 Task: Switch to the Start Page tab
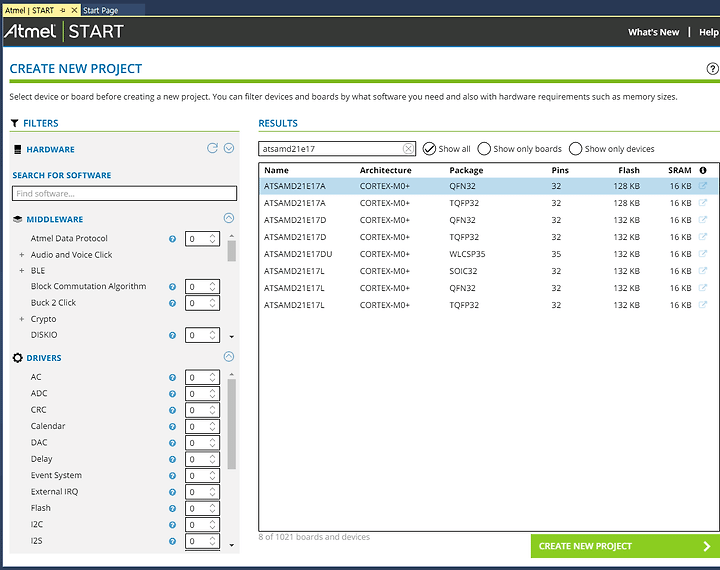(x=101, y=10)
